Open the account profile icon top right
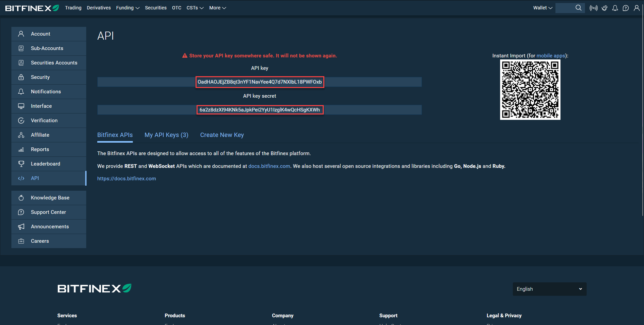 point(637,8)
